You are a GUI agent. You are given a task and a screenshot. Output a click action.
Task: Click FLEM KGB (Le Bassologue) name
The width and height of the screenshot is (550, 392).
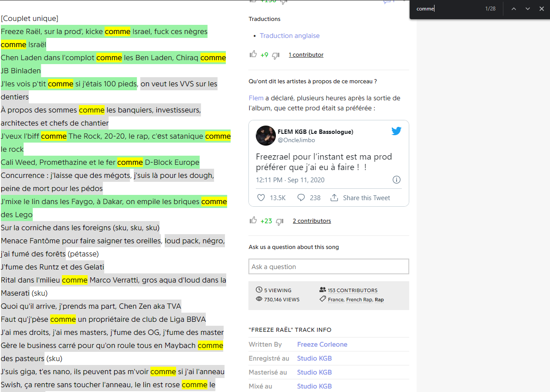[x=316, y=132]
